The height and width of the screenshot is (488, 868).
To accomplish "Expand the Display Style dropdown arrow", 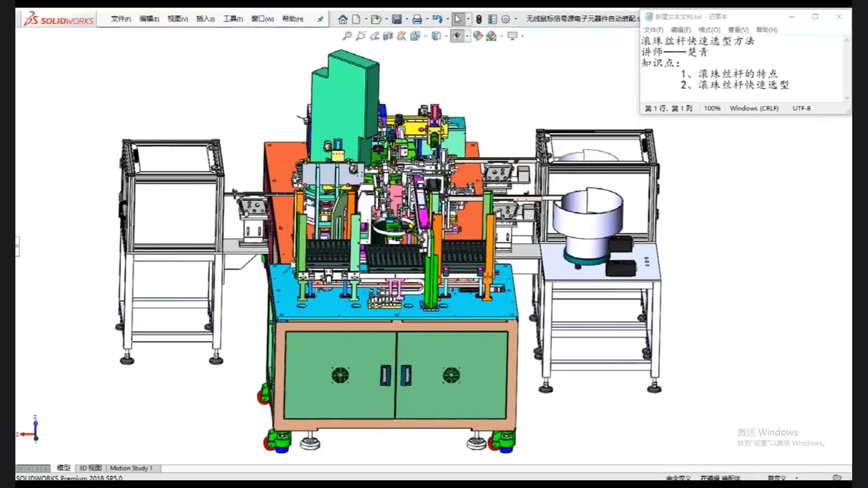I will pyautogui.click(x=446, y=36).
